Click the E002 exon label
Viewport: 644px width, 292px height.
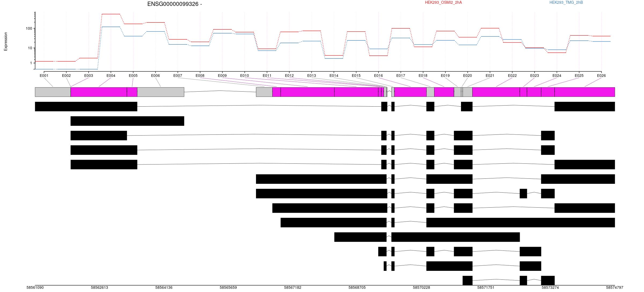(66, 76)
